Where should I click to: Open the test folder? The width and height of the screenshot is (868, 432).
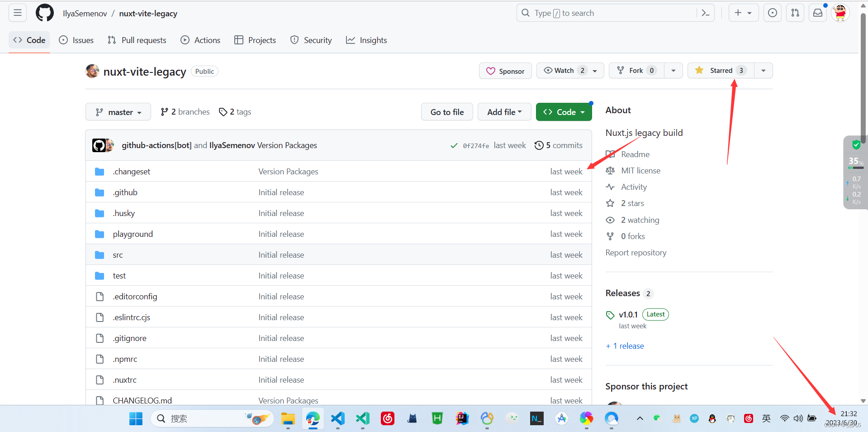click(119, 276)
